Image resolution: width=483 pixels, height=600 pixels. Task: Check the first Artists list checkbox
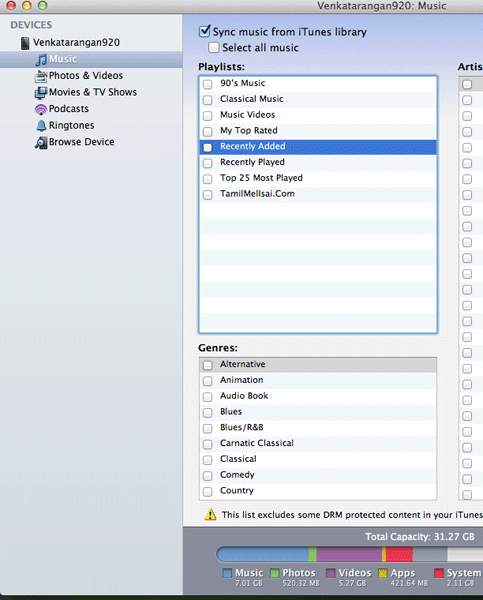(467, 84)
